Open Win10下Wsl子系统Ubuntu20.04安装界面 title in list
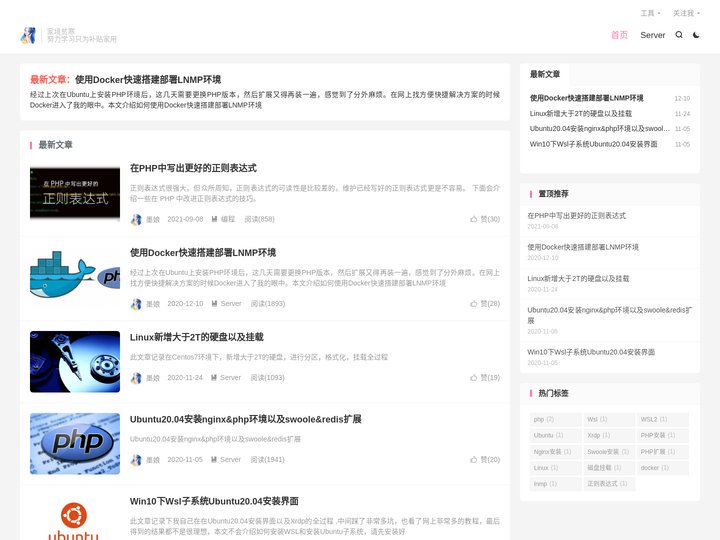Viewport: 720px width, 540px height. point(214,501)
